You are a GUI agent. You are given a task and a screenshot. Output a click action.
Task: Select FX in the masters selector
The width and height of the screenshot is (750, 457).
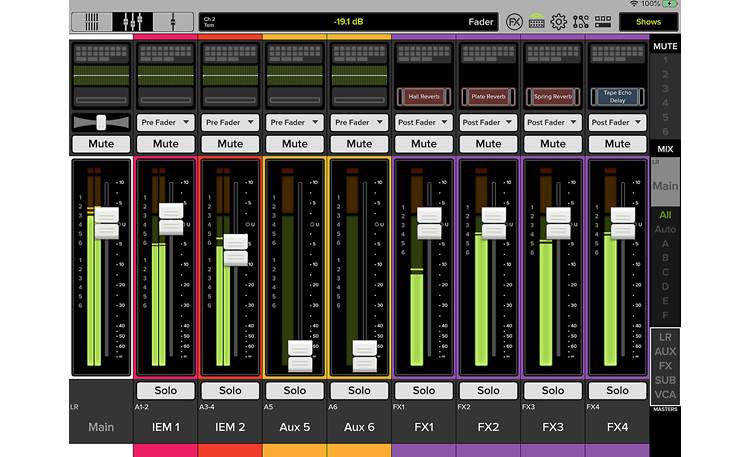(665, 366)
